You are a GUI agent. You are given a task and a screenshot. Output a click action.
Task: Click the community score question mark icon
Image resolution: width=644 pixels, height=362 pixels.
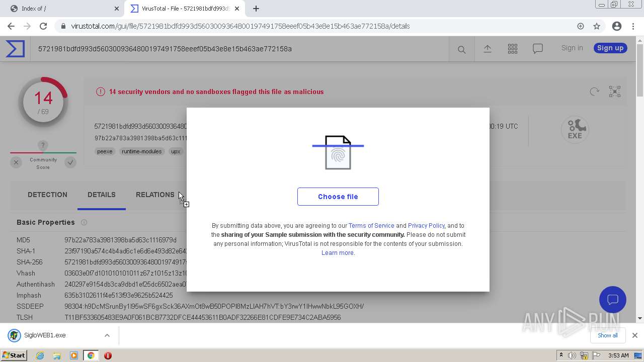pyautogui.click(x=43, y=145)
